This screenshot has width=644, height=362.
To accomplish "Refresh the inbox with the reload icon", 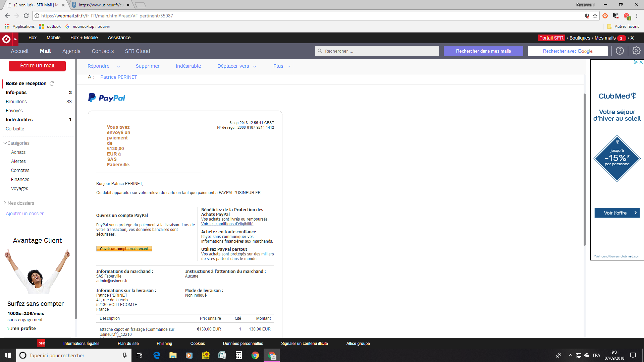I will [x=52, y=83].
